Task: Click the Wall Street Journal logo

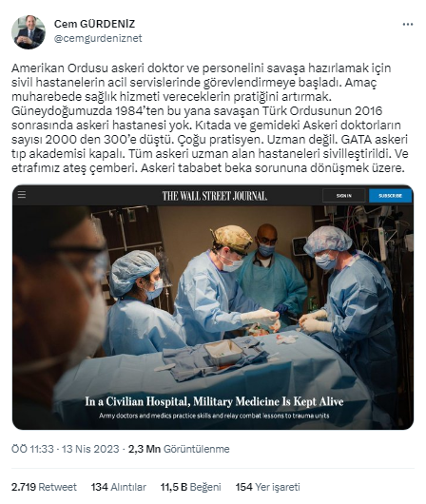Action: click(x=214, y=196)
